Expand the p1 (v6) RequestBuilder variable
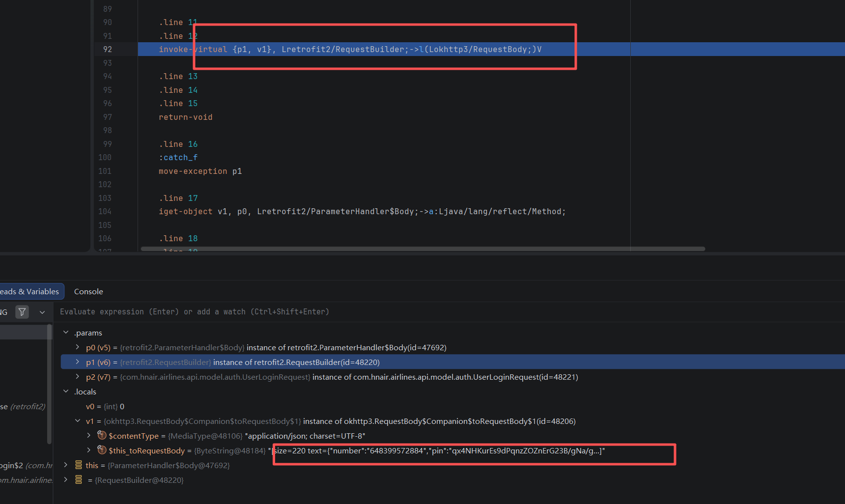The image size is (845, 504). [78, 362]
